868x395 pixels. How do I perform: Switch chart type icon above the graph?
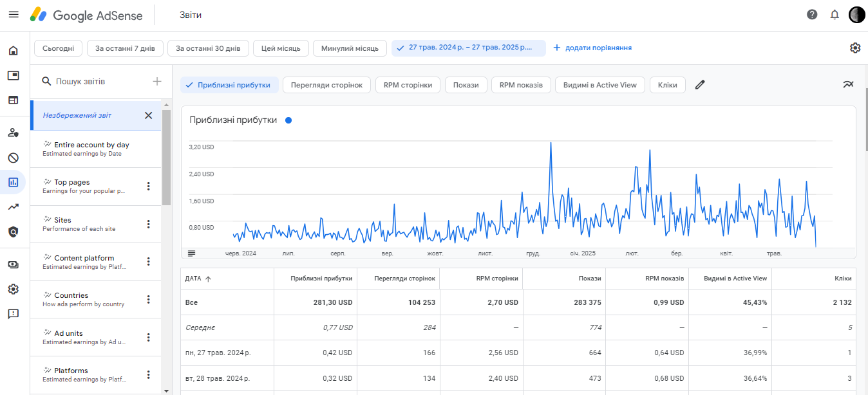[x=849, y=84]
